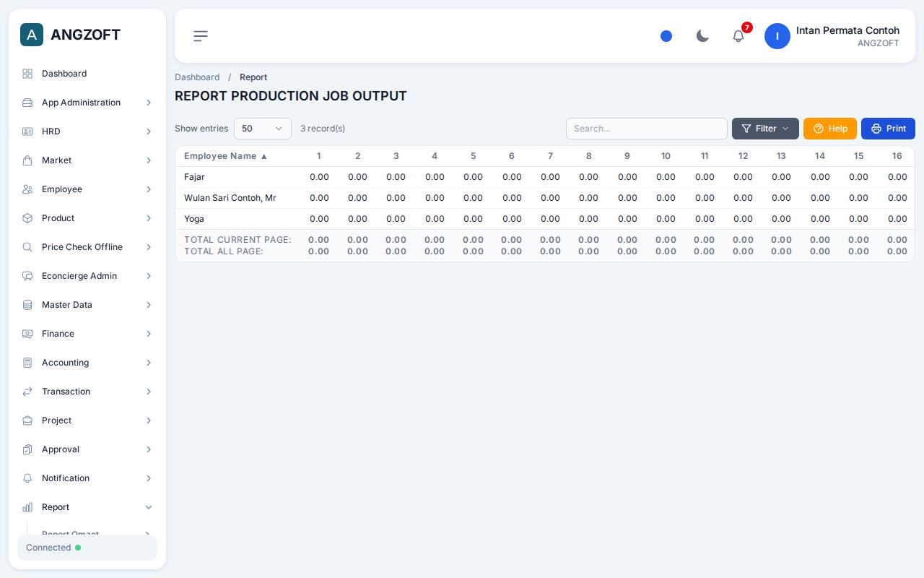Click the blue Print button
Image resolution: width=924 pixels, height=578 pixels.
[x=888, y=129]
